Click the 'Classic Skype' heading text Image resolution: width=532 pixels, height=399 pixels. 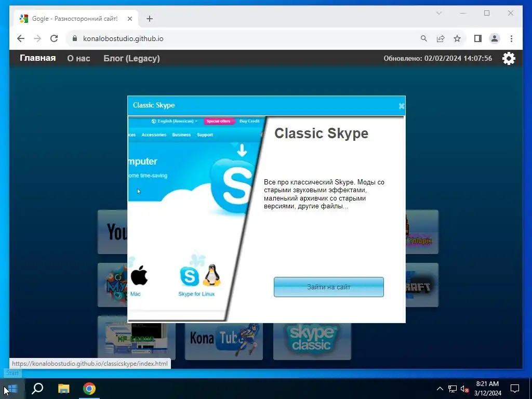pos(321,134)
